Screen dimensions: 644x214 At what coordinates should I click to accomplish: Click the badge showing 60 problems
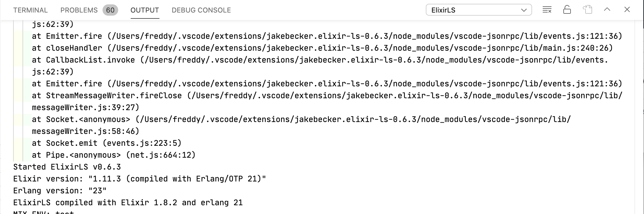[111, 10]
